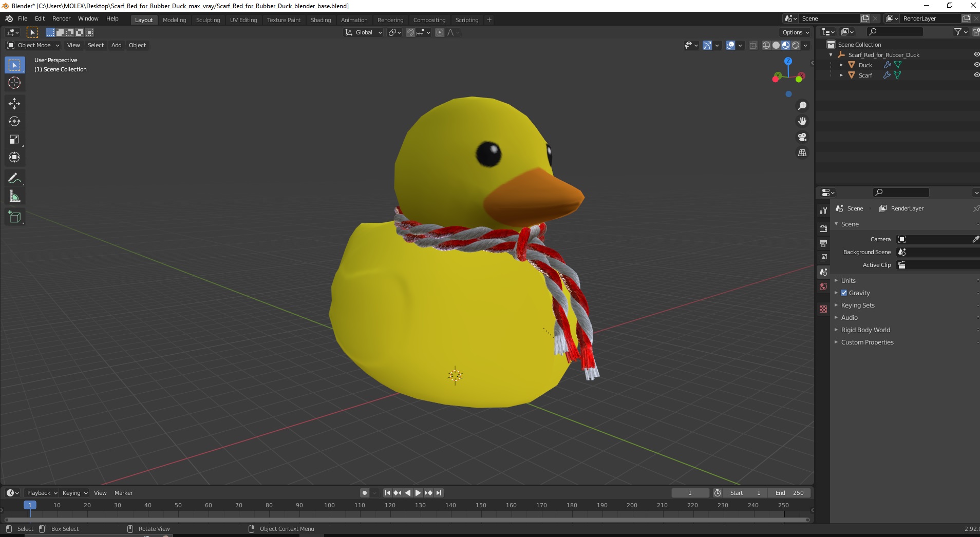The width and height of the screenshot is (980, 537).
Task: Open the Options dropdown
Action: (x=796, y=32)
